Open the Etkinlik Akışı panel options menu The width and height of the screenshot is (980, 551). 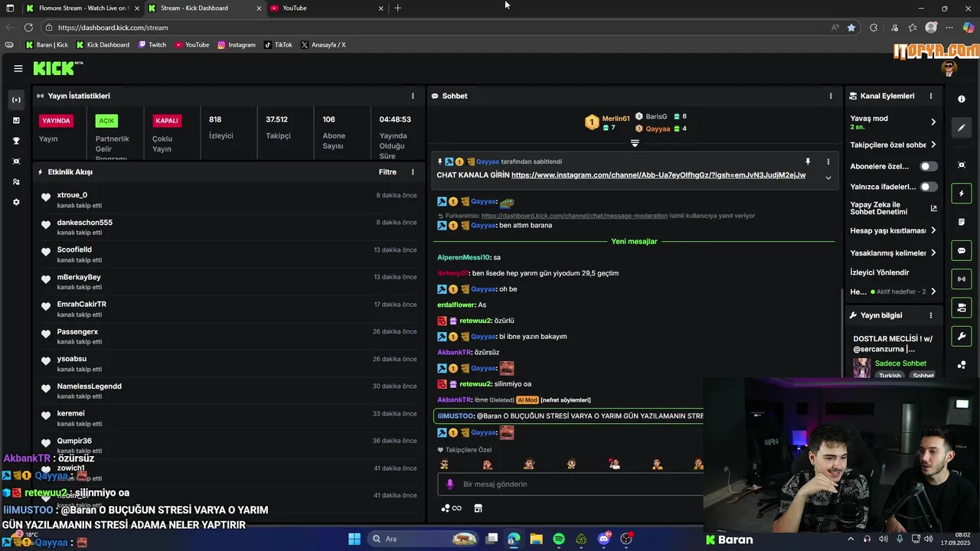tap(413, 172)
